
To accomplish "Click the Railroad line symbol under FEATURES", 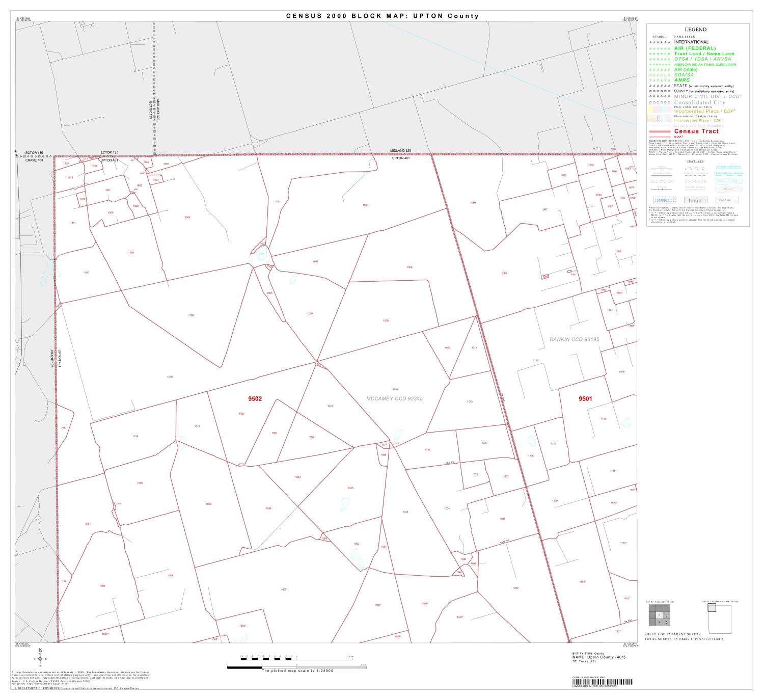I will tap(661, 189).
